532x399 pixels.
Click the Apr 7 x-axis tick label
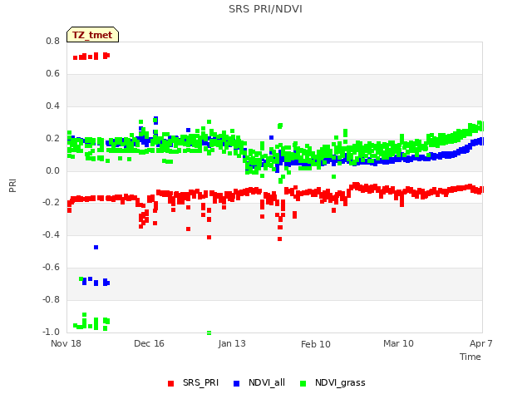pos(480,343)
